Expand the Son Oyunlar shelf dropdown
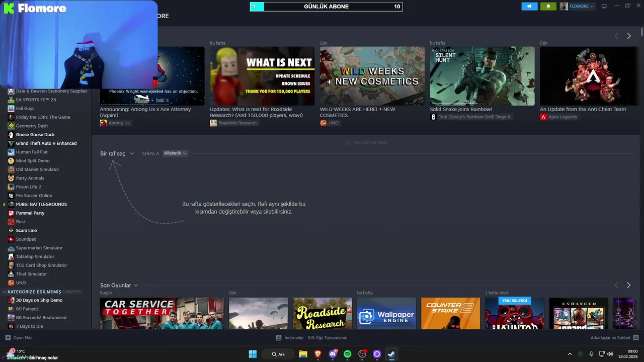 coord(119,285)
